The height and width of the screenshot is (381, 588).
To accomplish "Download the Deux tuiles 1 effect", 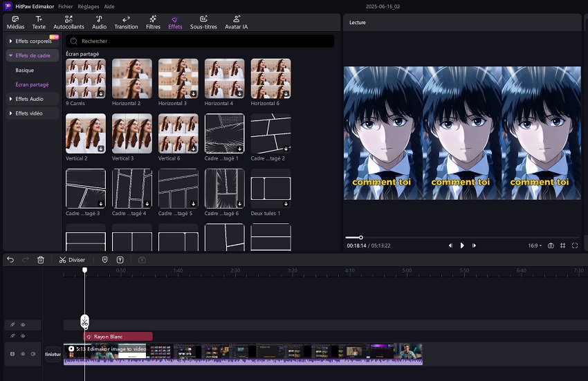I will click(286, 203).
